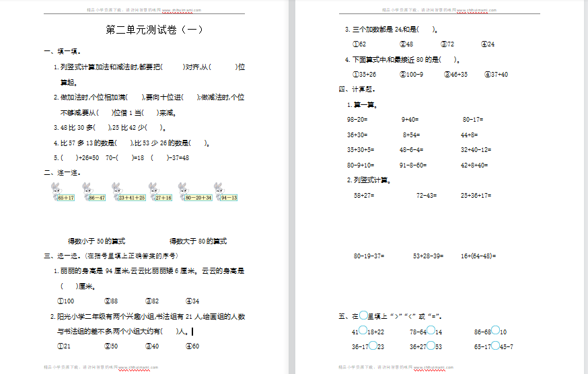The height and width of the screenshot is (374, 588).
Task: Select the heading 一、填一填
Action: tap(62, 51)
